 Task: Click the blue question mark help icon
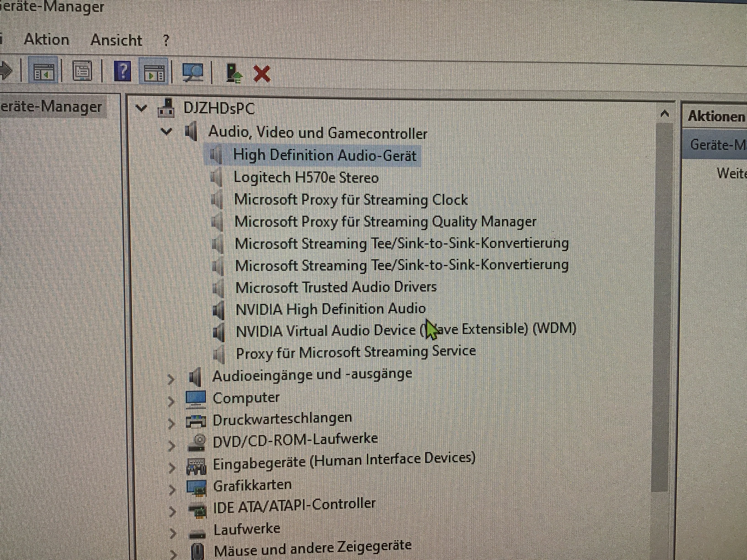pyautogui.click(x=122, y=71)
